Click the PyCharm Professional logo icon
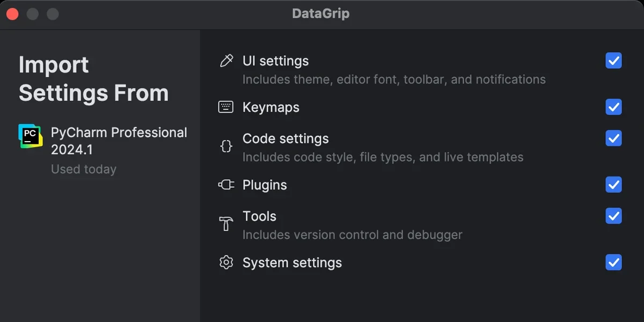This screenshot has height=322, width=644. coord(30,136)
